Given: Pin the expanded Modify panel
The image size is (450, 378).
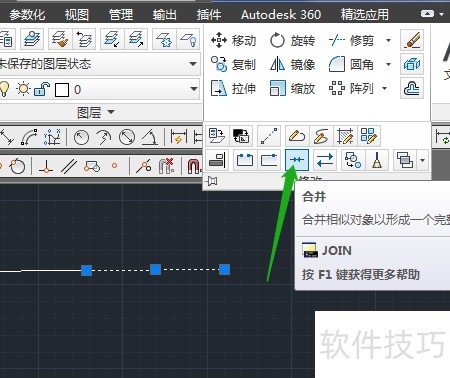Looking at the screenshot, I should click(x=212, y=181).
